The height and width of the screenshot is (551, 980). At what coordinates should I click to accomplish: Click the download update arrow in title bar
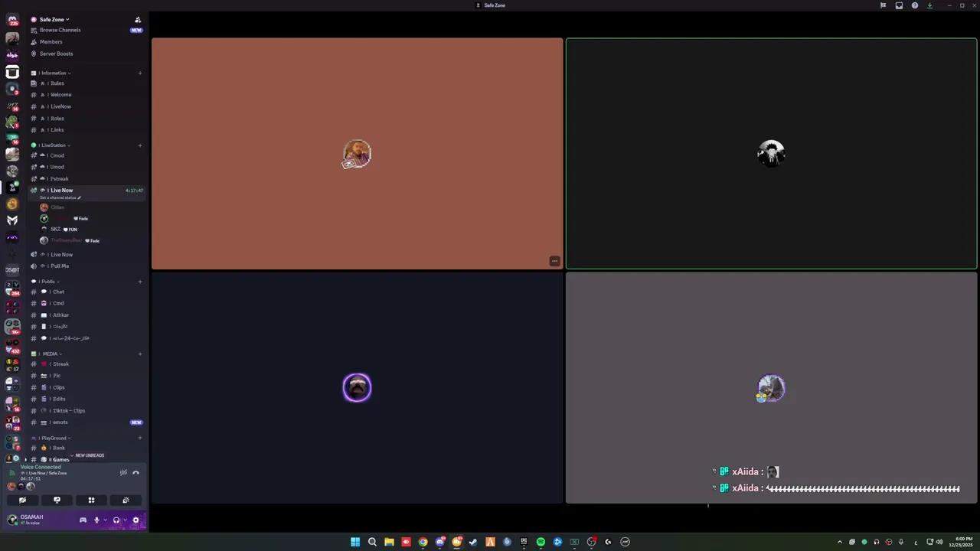[x=929, y=5]
